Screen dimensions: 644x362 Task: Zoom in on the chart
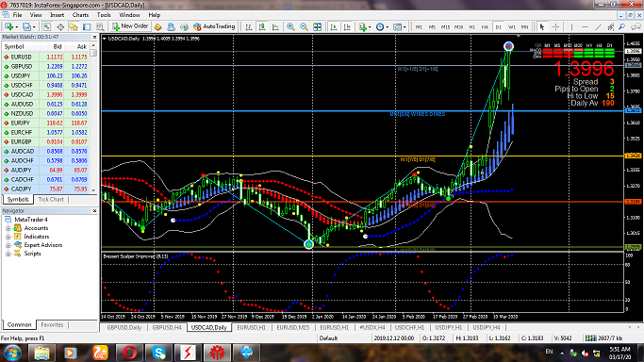(x=290, y=26)
